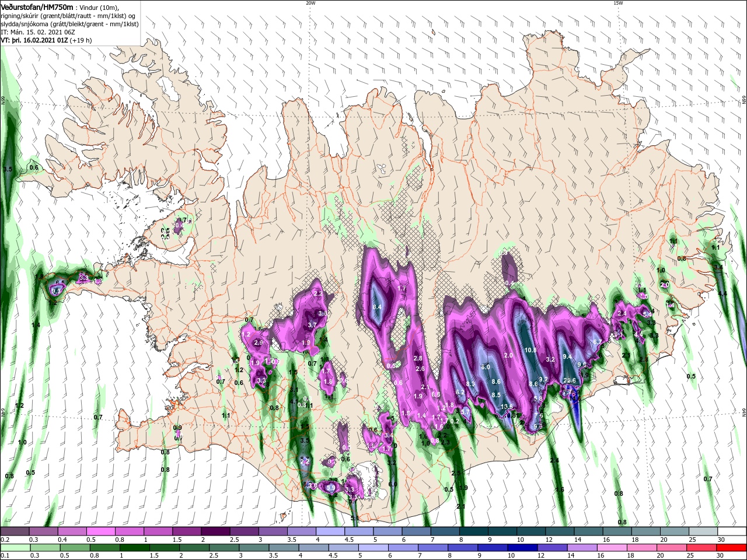Click the 10.8 precipitation value on map
747x560 pixels.
(530, 351)
